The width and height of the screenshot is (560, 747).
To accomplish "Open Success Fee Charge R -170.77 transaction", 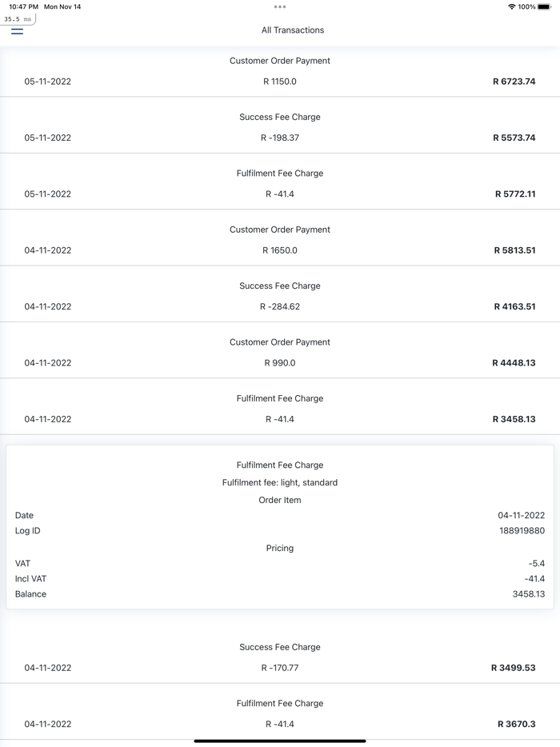I will point(280,657).
